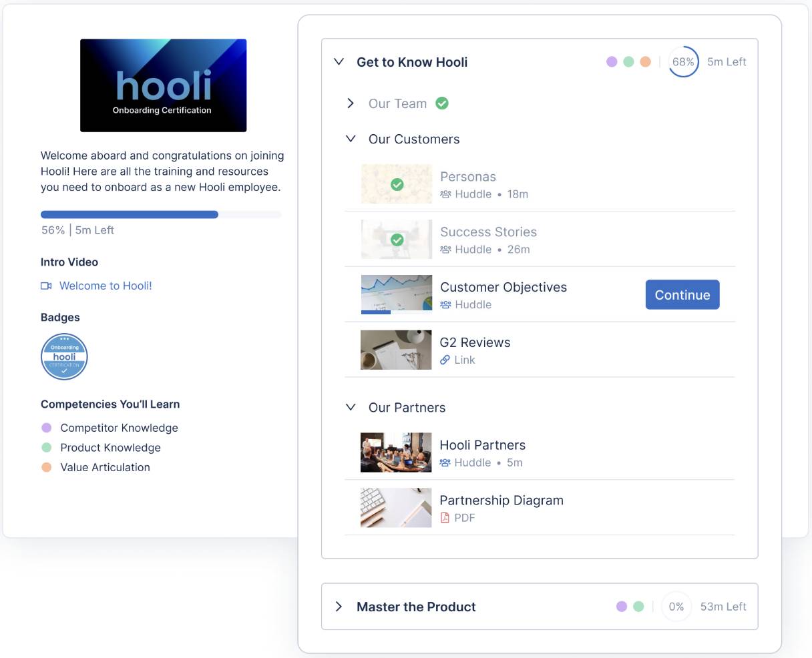Select the Our Partners section header

[x=407, y=407]
